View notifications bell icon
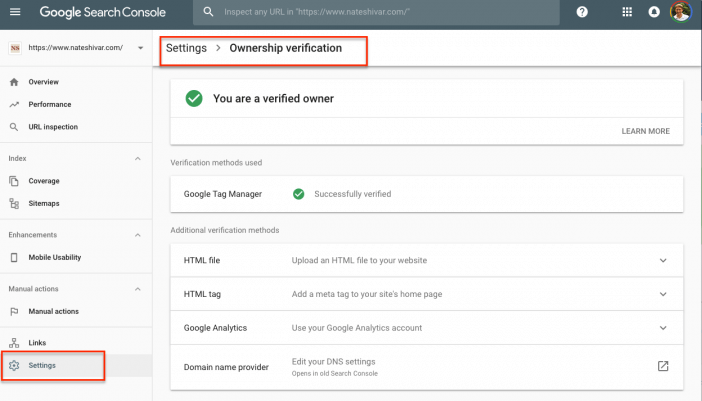The image size is (702, 401). 654,12
